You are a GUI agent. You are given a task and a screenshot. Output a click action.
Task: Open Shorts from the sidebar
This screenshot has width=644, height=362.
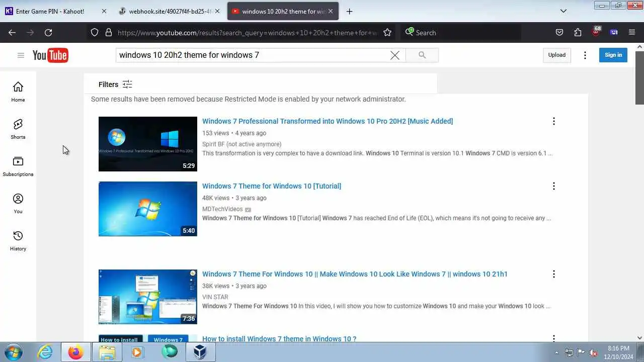(18, 129)
